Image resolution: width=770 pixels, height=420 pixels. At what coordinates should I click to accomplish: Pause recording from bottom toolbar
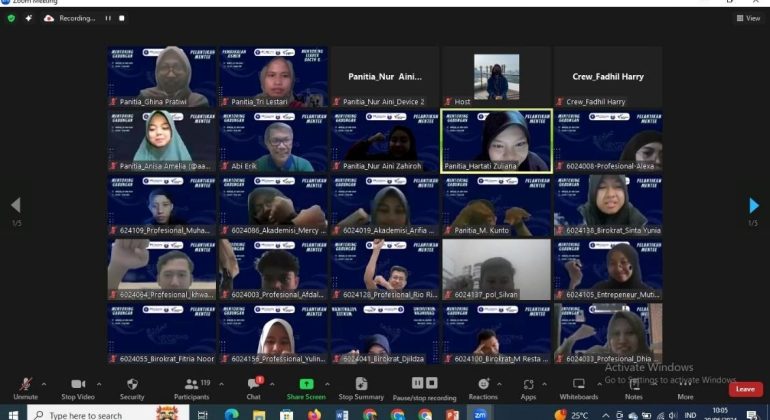(417, 383)
